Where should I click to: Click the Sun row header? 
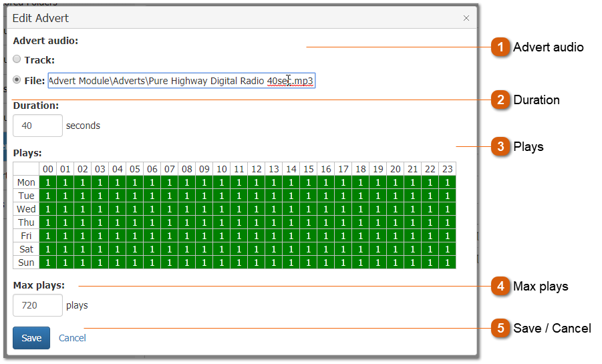tap(26, 262)
